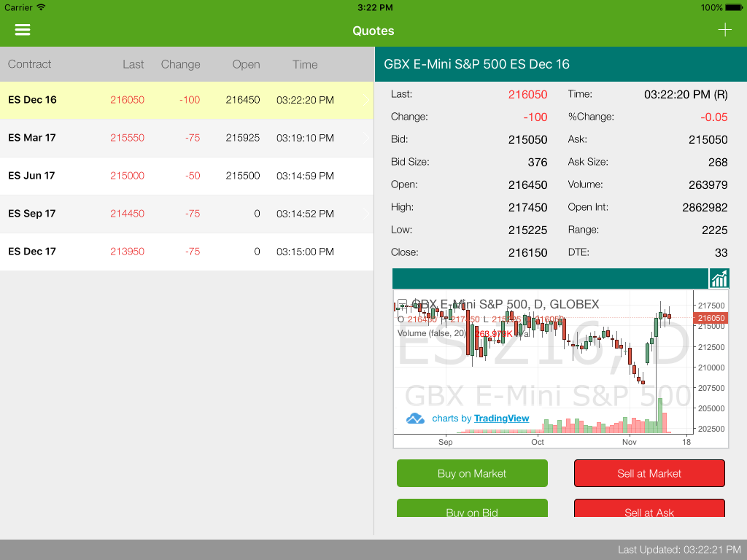The height and width of the screenshot is (560, 747).
Task: Open full chart via chart icon
Action: tap(719, 279)
